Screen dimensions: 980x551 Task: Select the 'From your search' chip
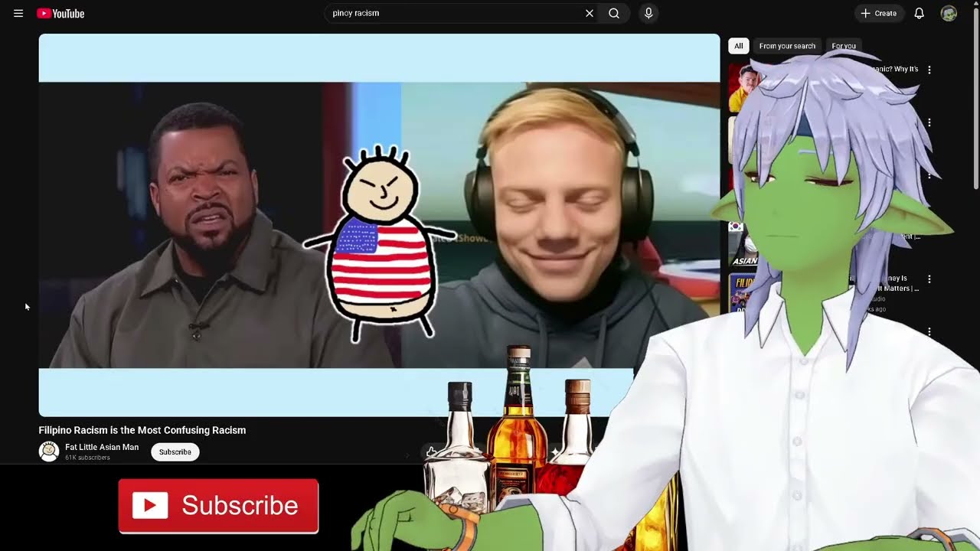tap(787, 46)
